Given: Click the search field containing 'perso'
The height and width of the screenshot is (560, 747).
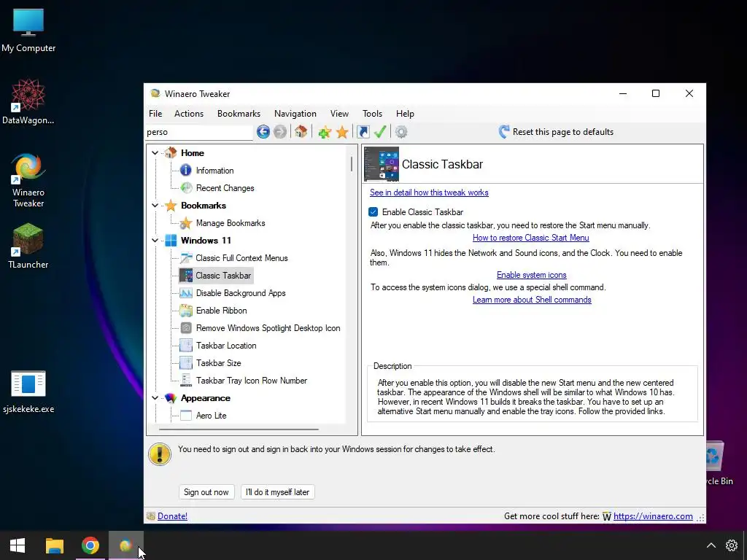Looking at the screenshot, I should coord(198,132).
